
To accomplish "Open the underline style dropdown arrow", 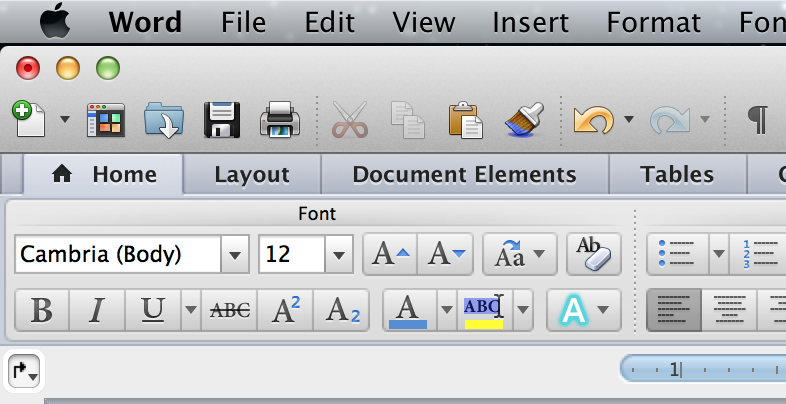I will (190, 310).
